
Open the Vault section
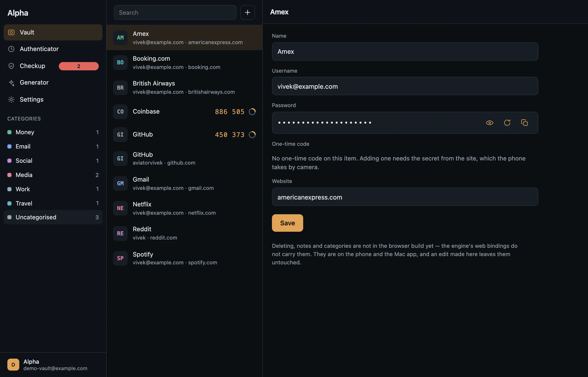coord(53,32)
